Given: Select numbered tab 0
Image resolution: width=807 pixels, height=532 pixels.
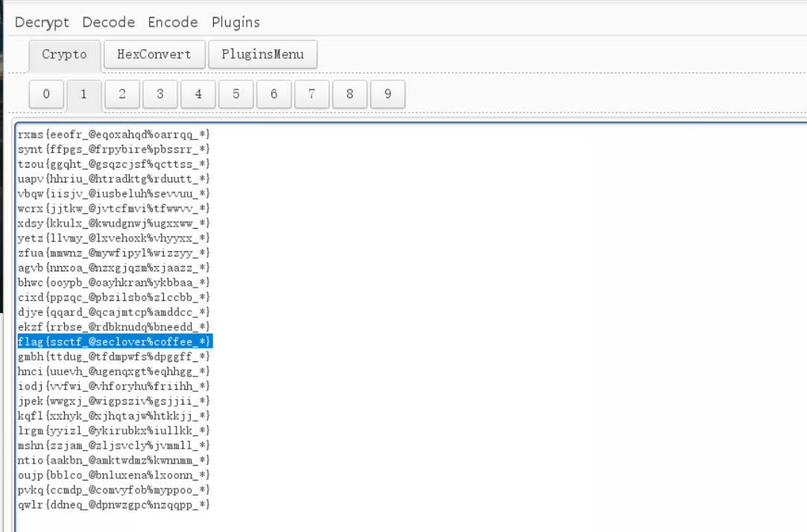Looking at the screenshot, I should pos(46,94).
